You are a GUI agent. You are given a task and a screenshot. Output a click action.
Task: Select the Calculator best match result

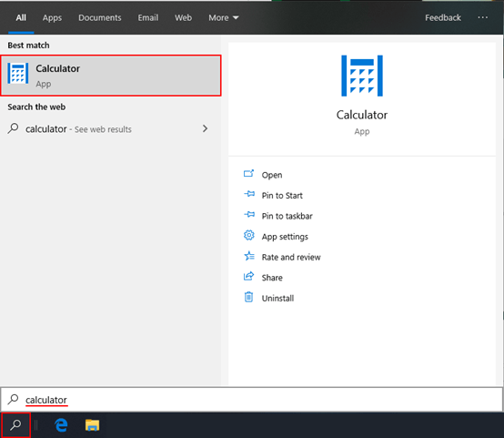(111, 76)
